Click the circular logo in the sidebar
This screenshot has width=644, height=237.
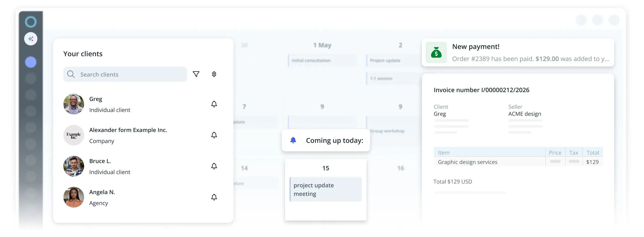(x=31, y=22)
